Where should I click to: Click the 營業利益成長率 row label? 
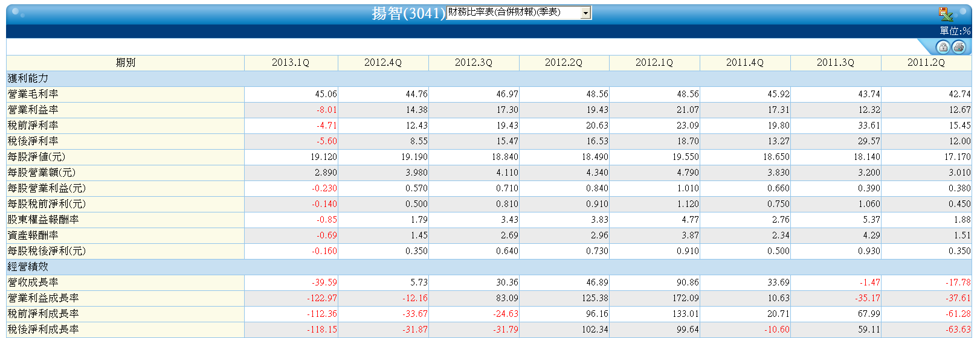(44, 298)
